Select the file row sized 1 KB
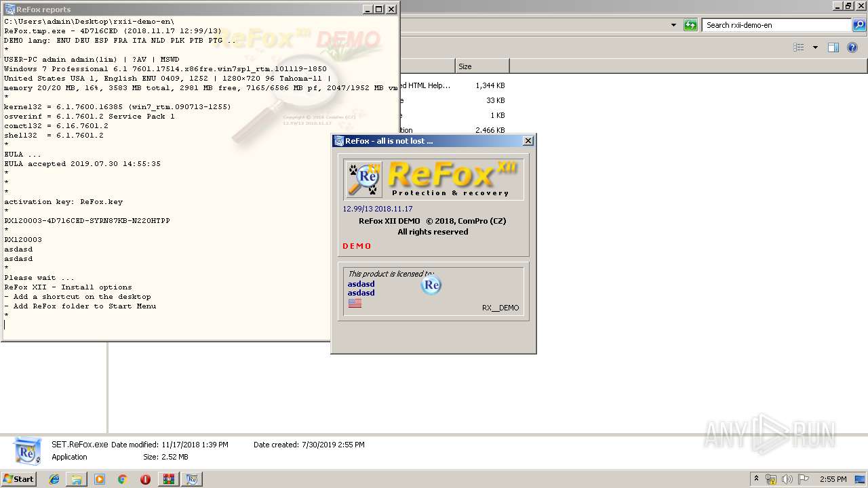 [x=452, y=115]
